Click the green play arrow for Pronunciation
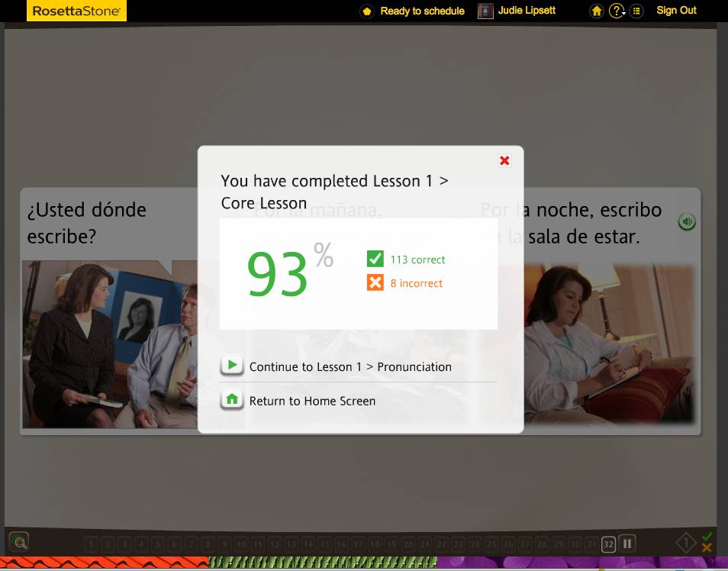728x571 pixels. pyautogui.click(x=232, y=366)
